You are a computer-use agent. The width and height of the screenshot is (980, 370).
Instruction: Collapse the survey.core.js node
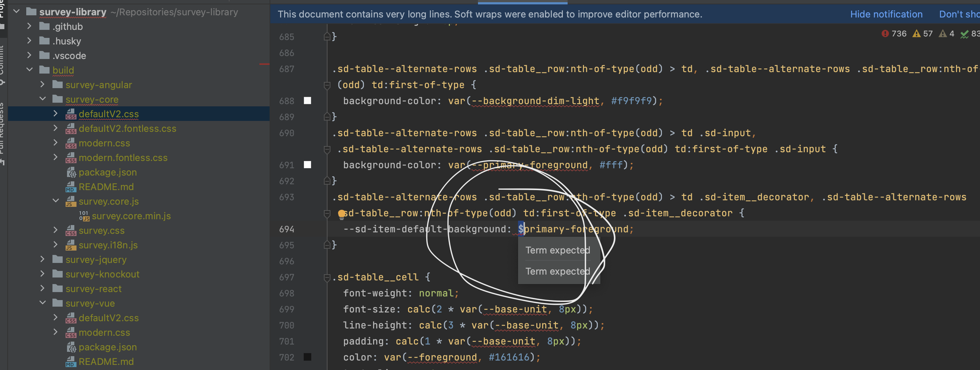click(x=55, y=201)
